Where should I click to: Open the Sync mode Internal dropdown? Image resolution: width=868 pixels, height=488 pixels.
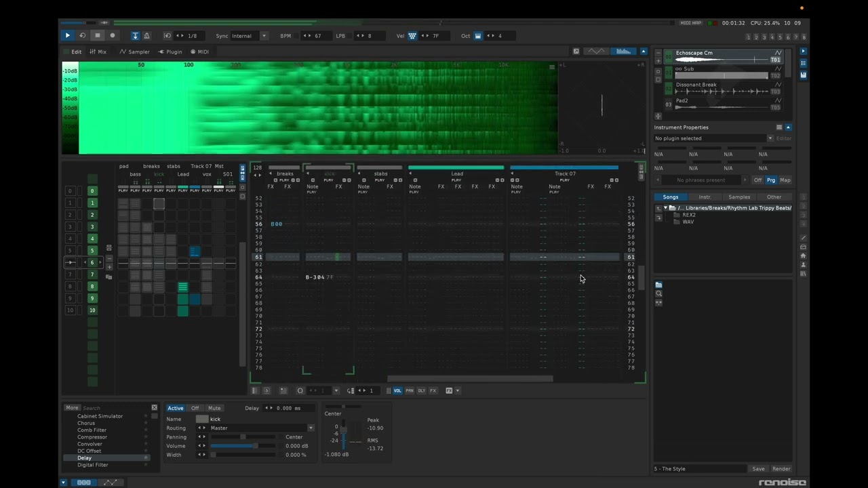tap(264, 36)
